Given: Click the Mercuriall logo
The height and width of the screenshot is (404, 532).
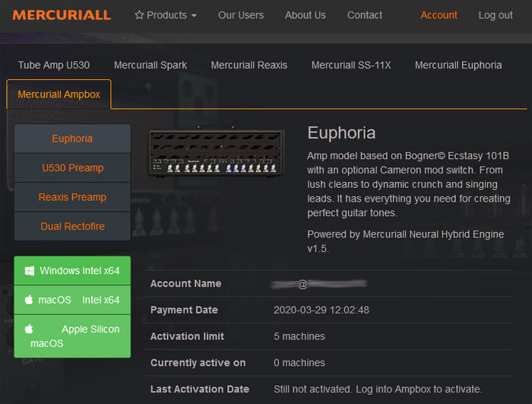Looking at the screenshot, I should [62, 15].
